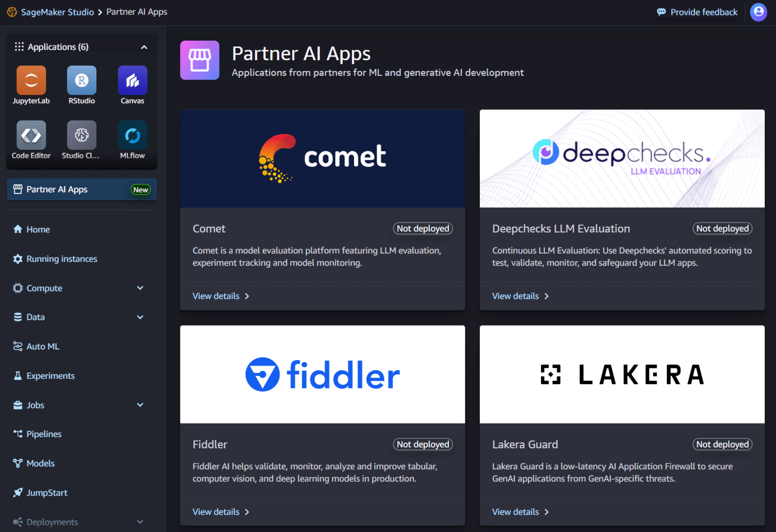Screen dimensions: 776x532
Task: Click the Applications grid dots icon
Action: coord(19,47)
